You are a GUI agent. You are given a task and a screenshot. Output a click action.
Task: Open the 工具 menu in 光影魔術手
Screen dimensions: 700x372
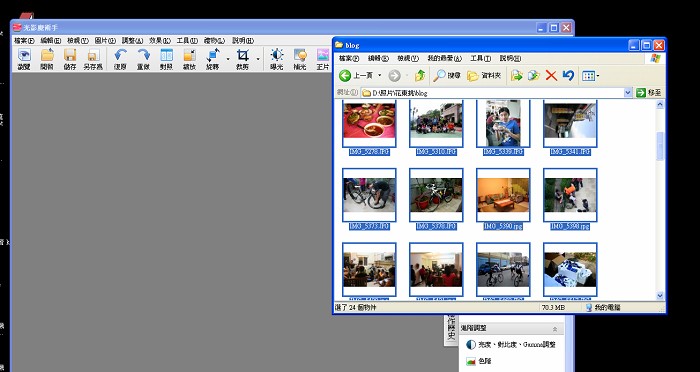(187, 41)
